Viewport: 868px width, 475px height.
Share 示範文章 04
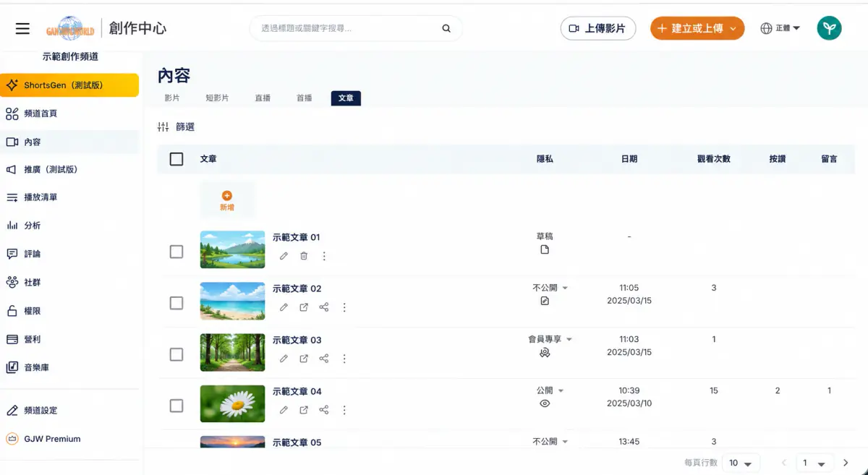[324, 410]
